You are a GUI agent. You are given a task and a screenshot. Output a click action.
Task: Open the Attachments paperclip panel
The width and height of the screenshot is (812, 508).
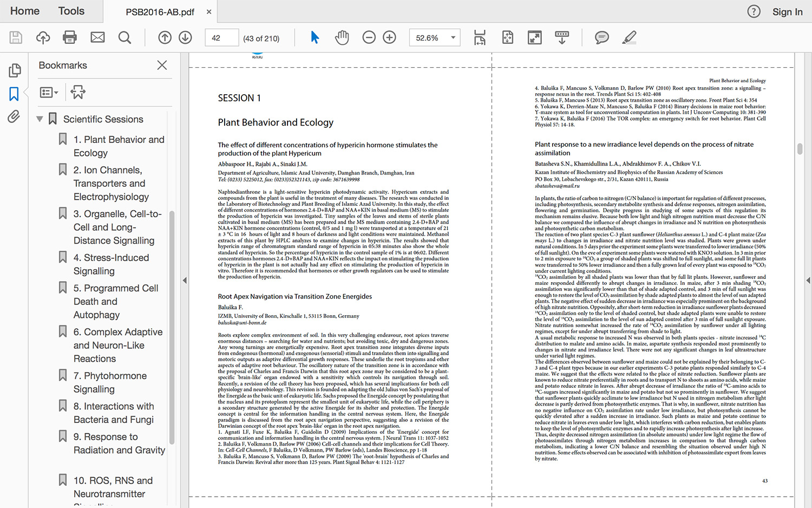click(x=14, y=116)
